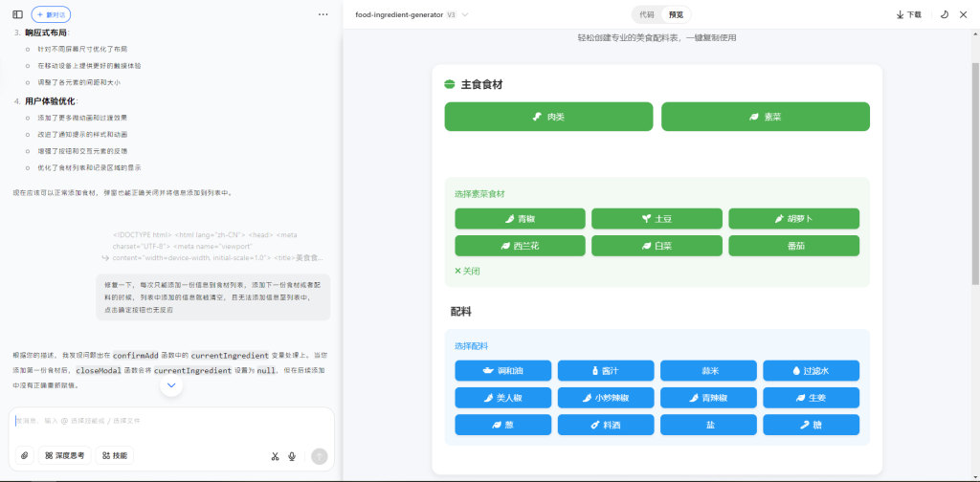Screen dimensions: 980x482
Task: Send message with the up-arrow button
Action: [320, 456]
